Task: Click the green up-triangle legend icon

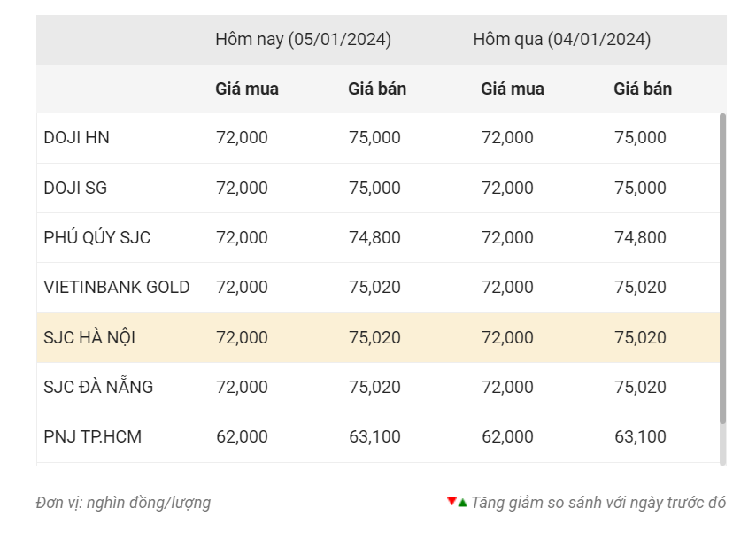Action: click(x=463, y=503)
